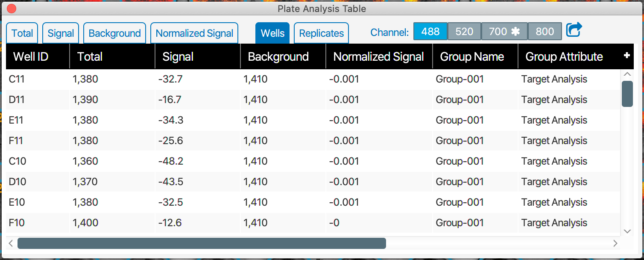Click the Normalized Signal column header

point(379,56)
